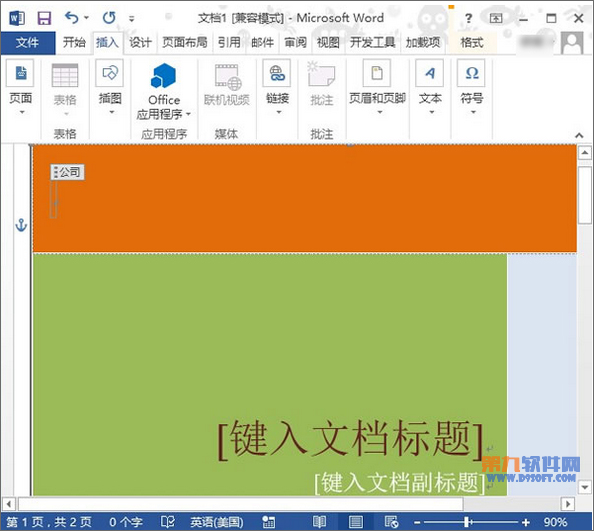The width and height of the screenshot is (594, 531).
Task: Click the 键入文档副标题 subtitle placeholder
Action: tap(400, 483)
